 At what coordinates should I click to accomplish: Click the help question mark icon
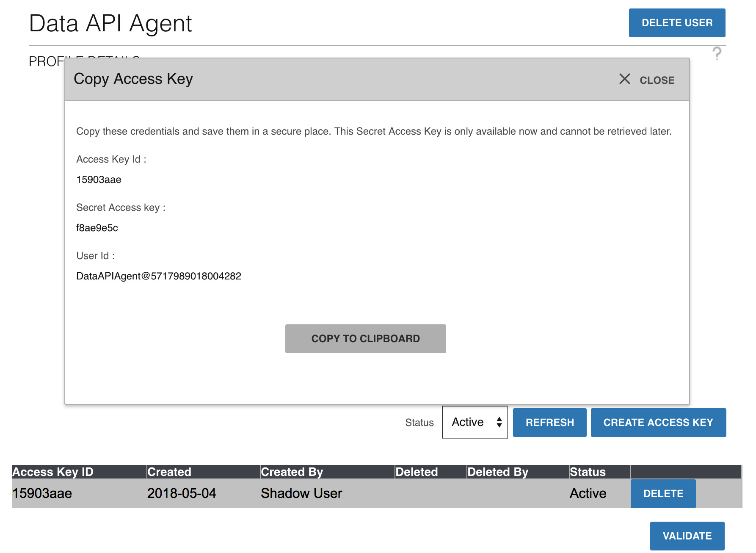tap(717, 54)
